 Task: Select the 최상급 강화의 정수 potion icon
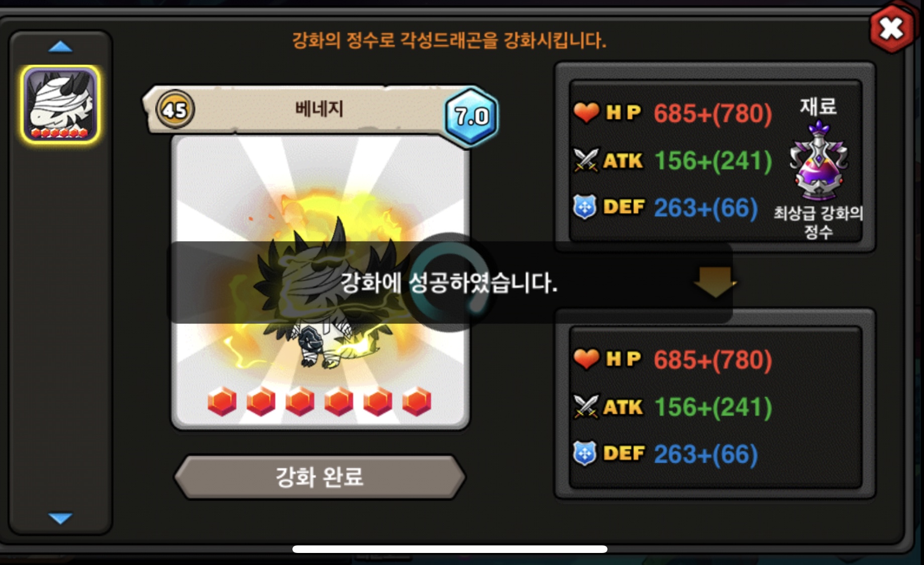coord(818,161)
